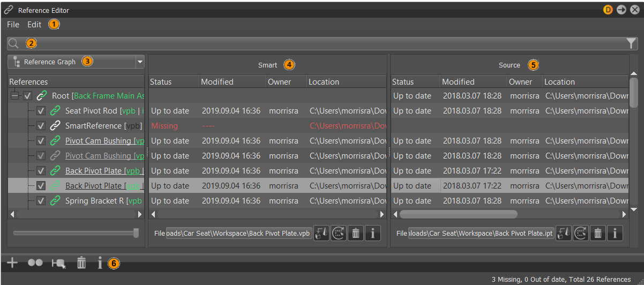This screenshot has width=644, height=285.
Task: Click the Owner column header in Source panel
Action: 525,82
